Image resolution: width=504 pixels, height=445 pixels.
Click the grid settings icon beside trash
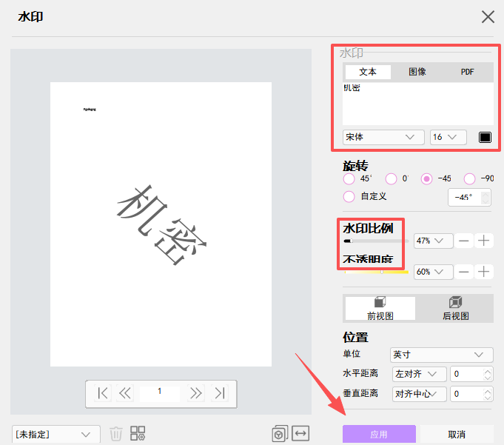pyautogui.click(x=138, y=434)
